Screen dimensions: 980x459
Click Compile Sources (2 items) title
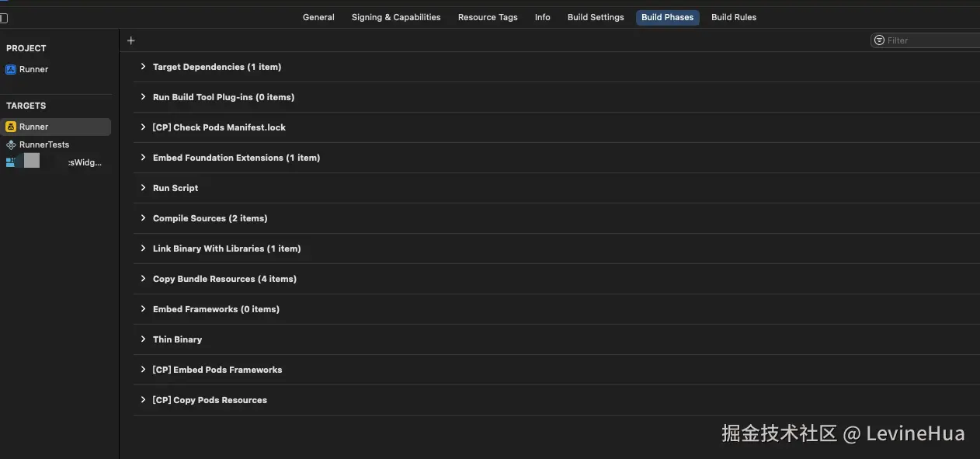210,218
